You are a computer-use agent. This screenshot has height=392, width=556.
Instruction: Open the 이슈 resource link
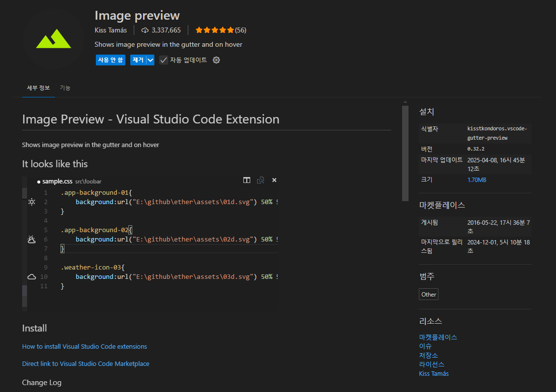pyautogui.click(x=425, y=346)
